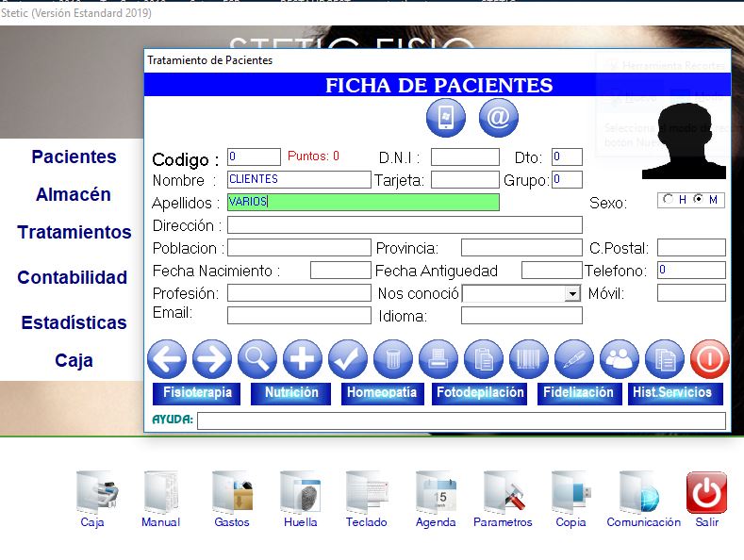Viewport: 744px width, 560px height.
Task: Add a new patient with plus icon
Action: (303, 358)
